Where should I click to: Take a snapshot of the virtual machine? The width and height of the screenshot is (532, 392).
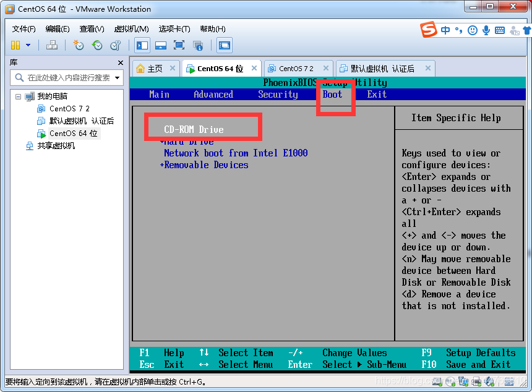point(79,45)
